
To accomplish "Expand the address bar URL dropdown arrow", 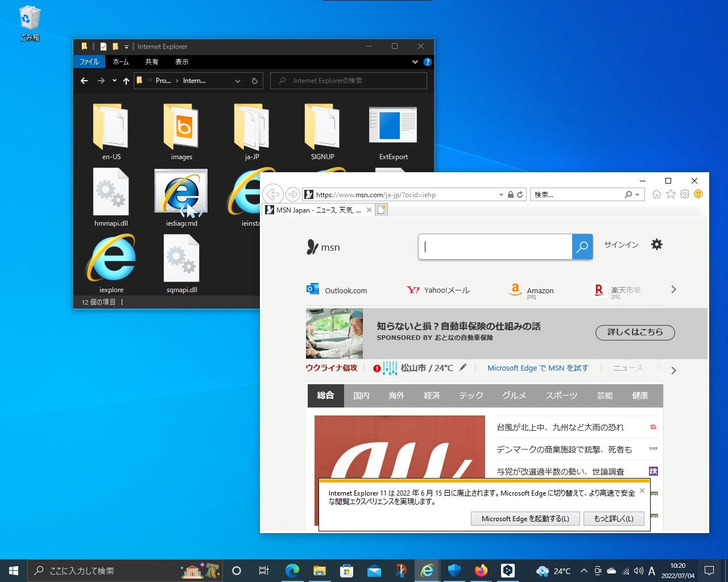I will tap(501, 194).
